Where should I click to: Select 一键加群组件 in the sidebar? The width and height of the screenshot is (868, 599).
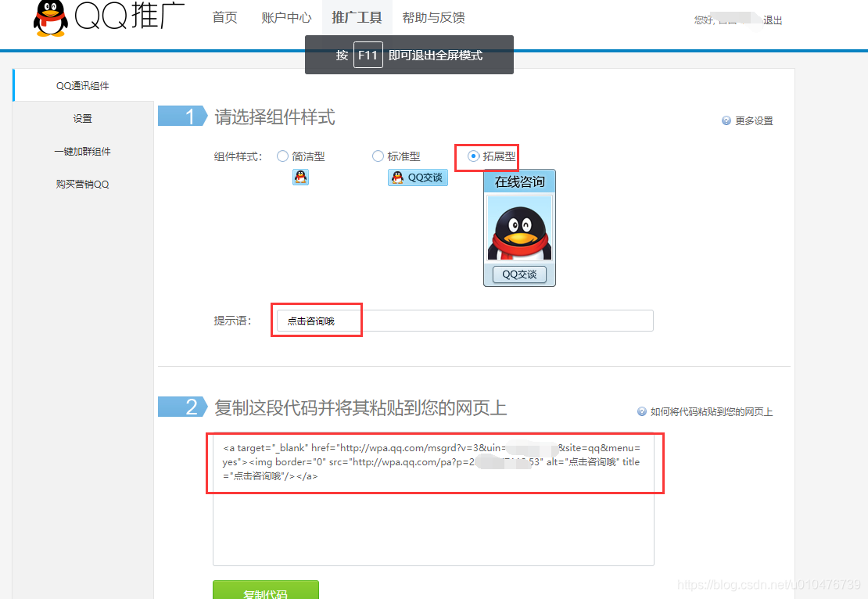click(x=83, y=151)
